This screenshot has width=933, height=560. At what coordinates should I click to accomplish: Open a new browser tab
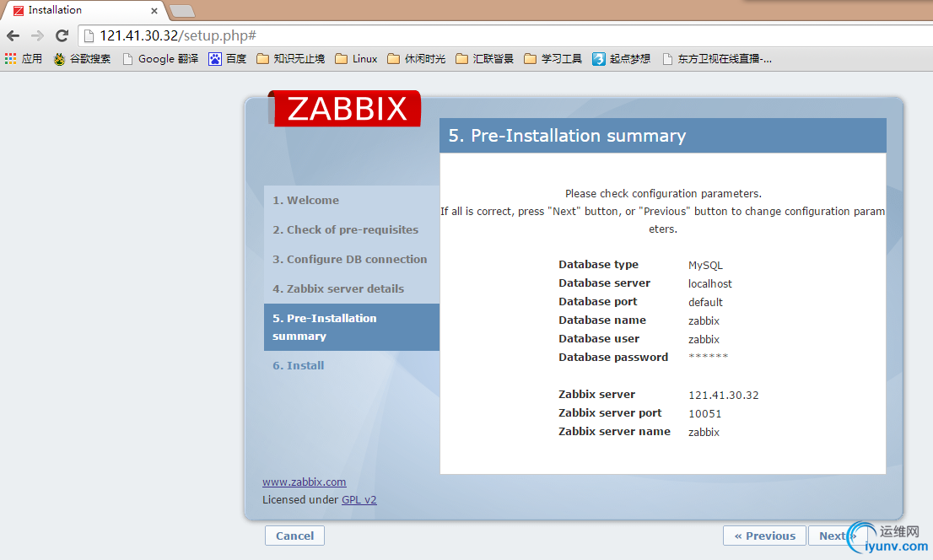182,11
